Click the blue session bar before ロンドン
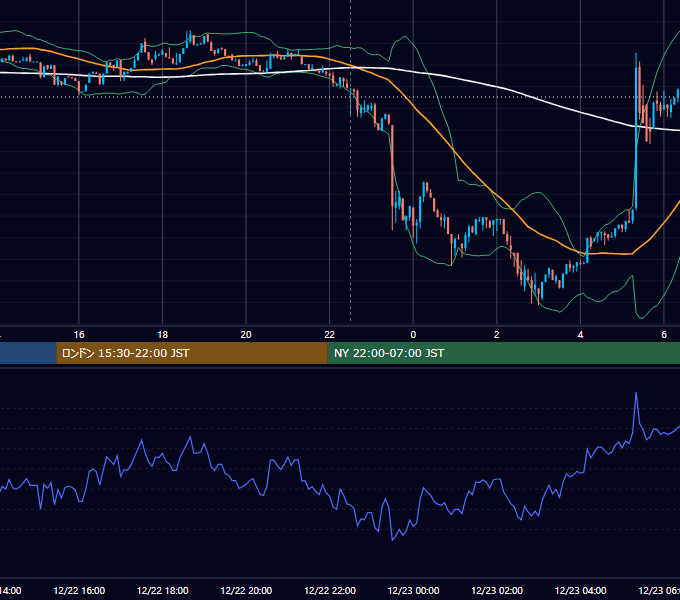 click(x=28, y=353)
